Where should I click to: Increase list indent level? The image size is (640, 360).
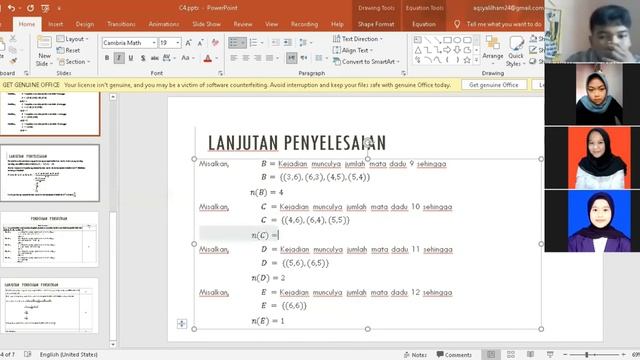point(288,43)
